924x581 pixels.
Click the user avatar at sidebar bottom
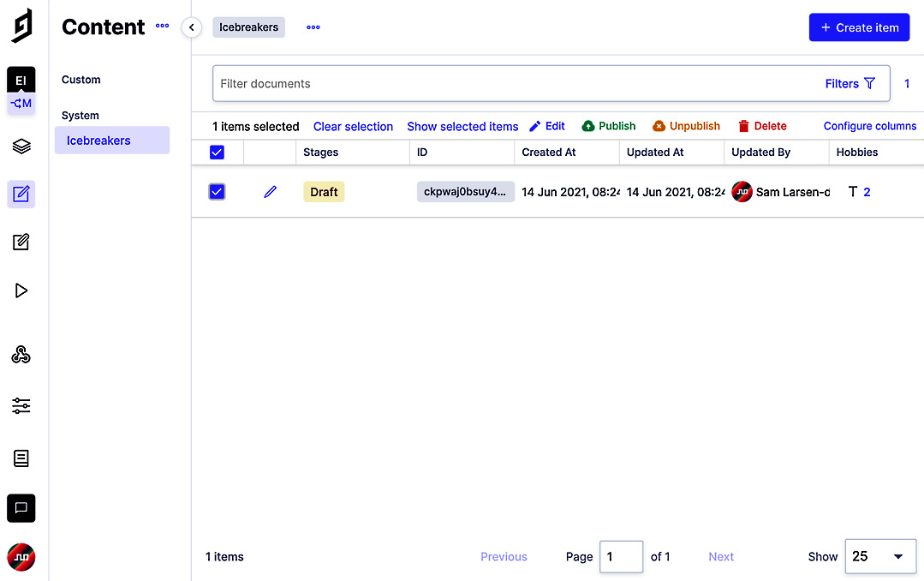pyautogui.click(x=21, y=557)
